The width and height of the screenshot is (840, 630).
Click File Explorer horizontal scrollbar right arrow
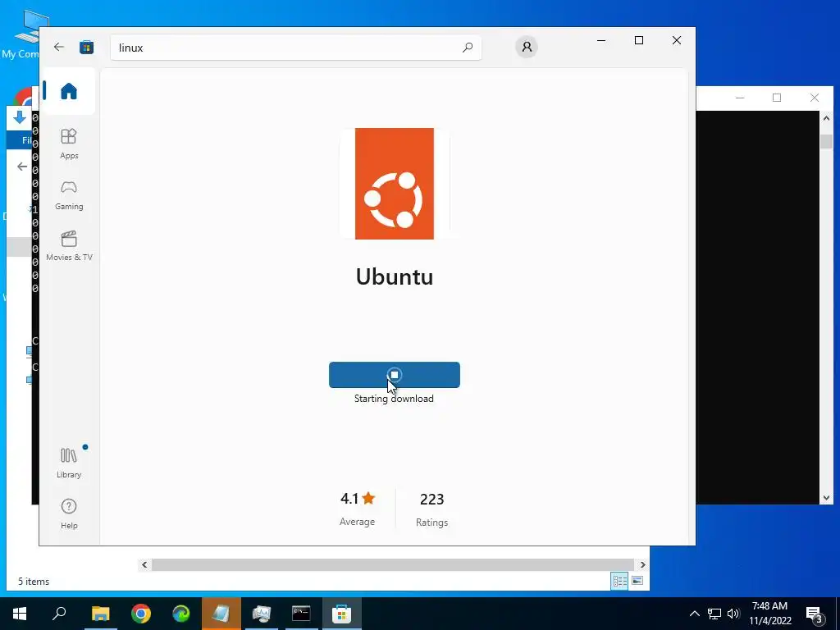click(642, 564)
